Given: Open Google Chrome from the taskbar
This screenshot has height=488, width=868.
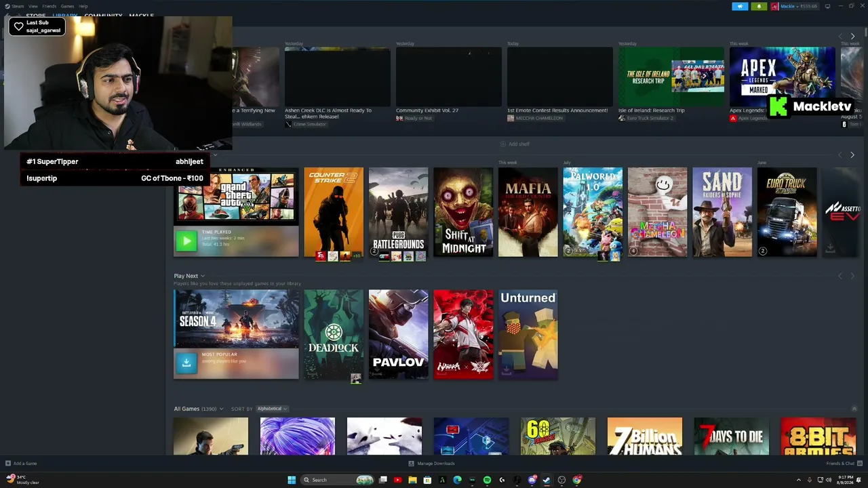Looking at the screenshot, I should point(577,480).
